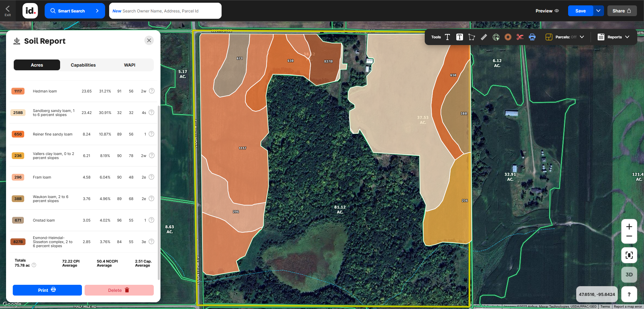Click the Share button
This screenshot has height=309, width=644.
(x=622, y=11)
